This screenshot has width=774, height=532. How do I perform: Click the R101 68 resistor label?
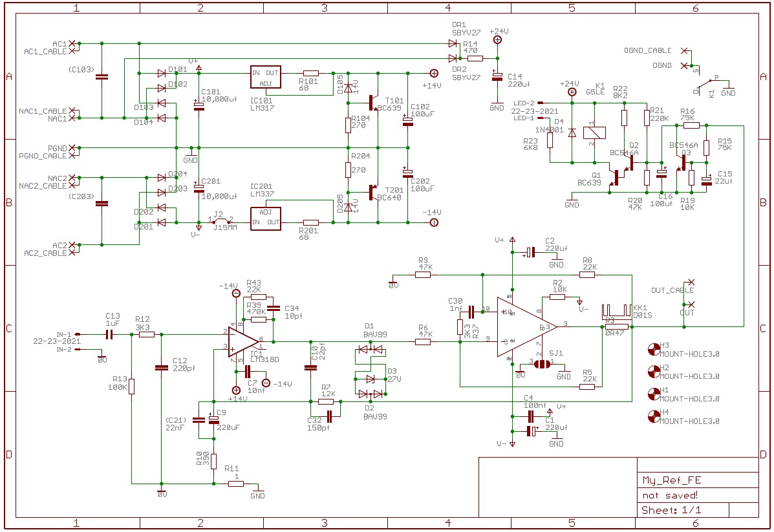(308, 85)
